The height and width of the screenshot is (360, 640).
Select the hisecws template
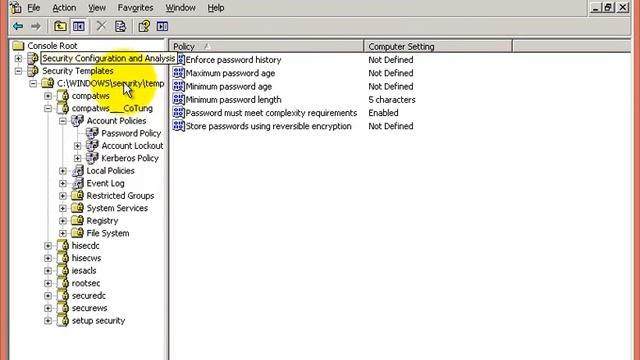86,258
